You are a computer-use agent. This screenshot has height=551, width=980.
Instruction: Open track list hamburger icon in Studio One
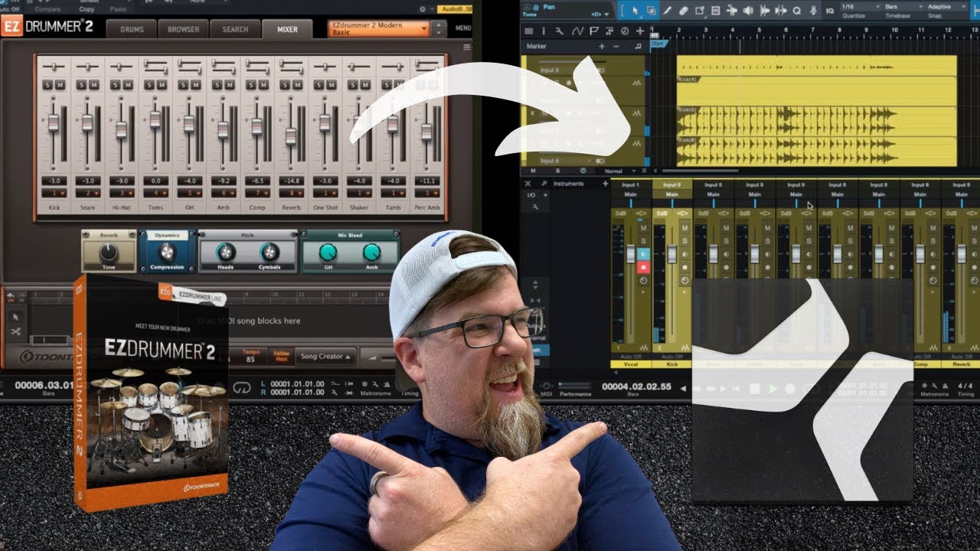tap(529, 31)
